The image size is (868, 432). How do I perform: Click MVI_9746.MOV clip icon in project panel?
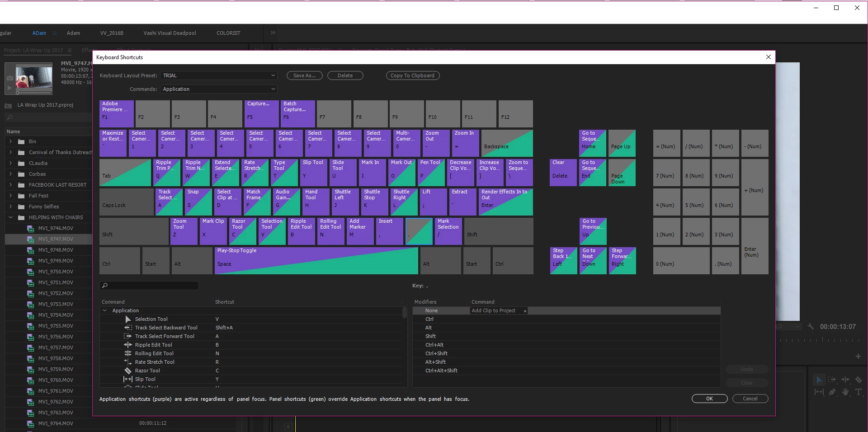(x=30, y=228)
